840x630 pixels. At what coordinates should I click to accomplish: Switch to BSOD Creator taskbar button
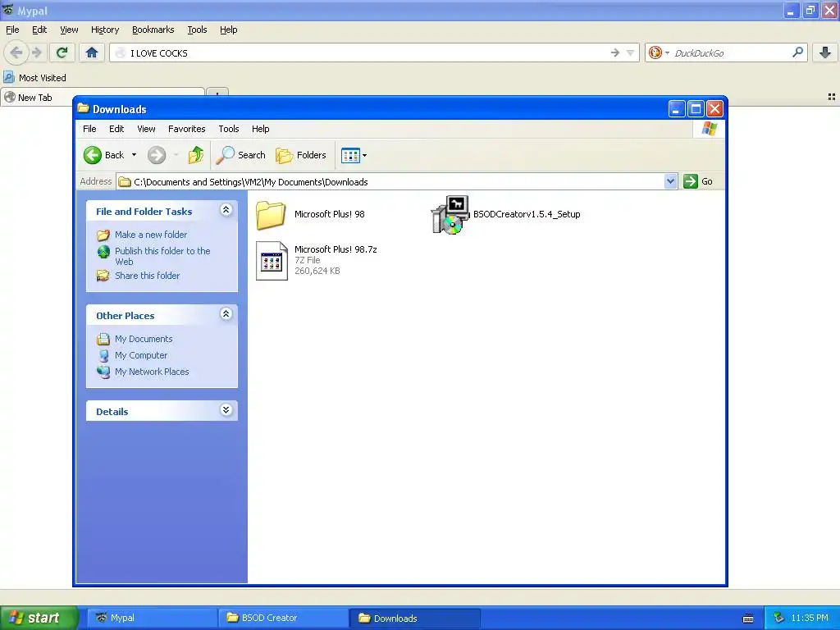[283, 618]
